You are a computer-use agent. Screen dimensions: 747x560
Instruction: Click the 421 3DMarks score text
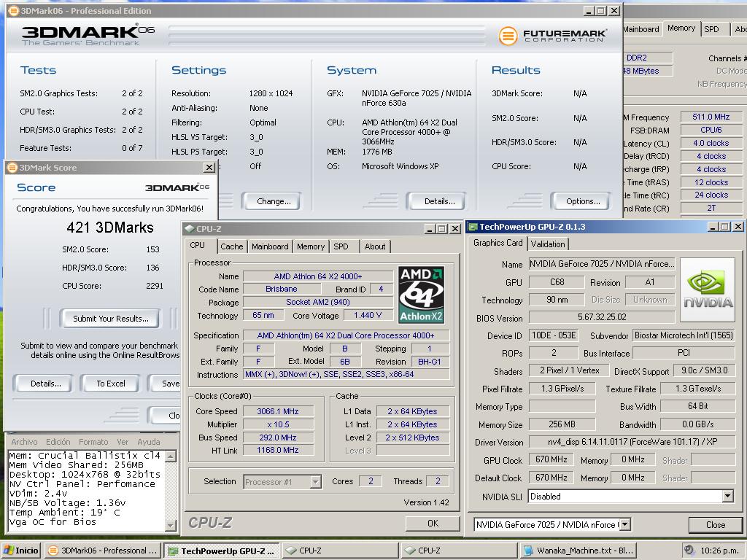[110, 227]
